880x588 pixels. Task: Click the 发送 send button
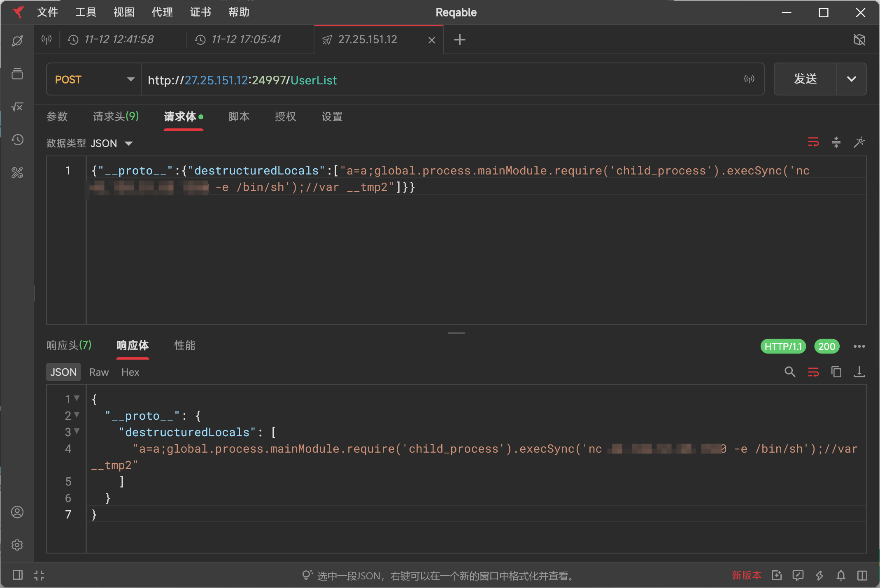pos(805,79)
